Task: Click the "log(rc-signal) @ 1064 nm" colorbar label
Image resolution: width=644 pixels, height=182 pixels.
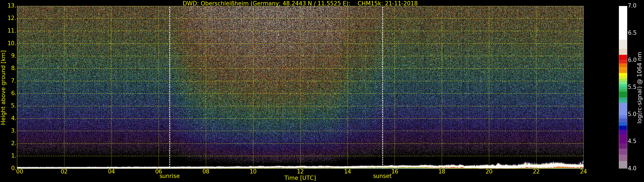Action: 640,88
